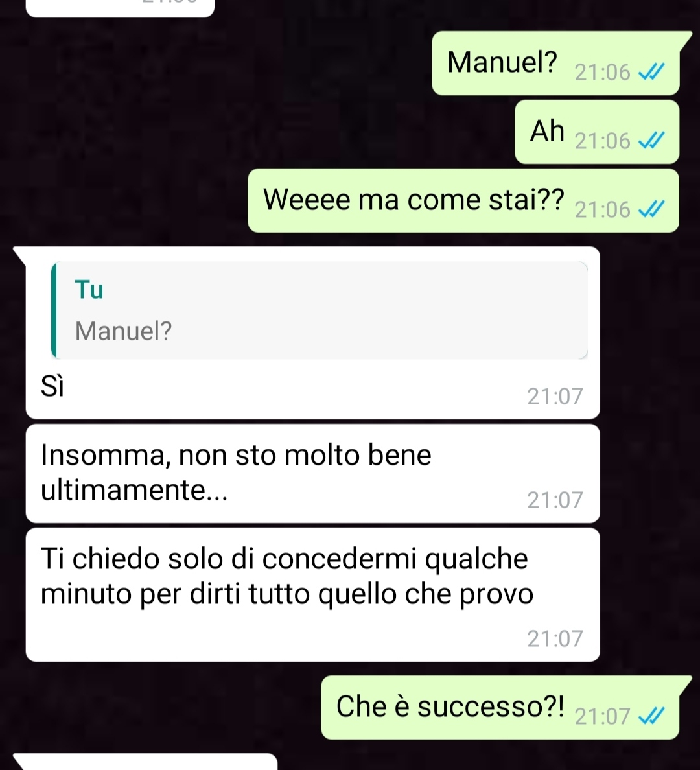
Task: Select the 'Manuel?' sent message bubble
Action: coord(556,63)
